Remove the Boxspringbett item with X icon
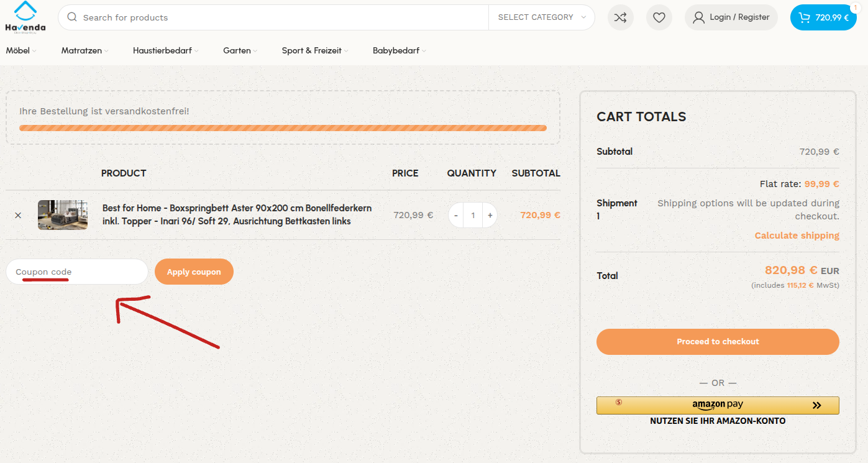The width and height of the screenshot is (868, 463). tap(18, 215)
